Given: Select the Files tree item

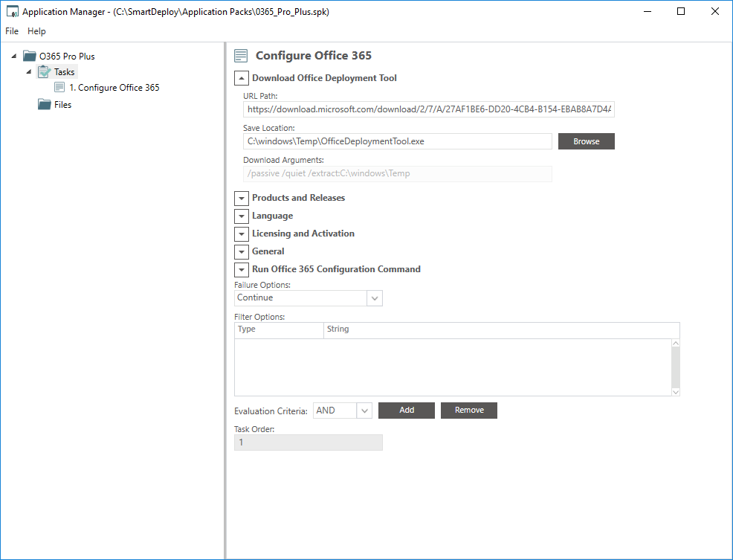Looking at the screenshot, I should click(62, 104).
